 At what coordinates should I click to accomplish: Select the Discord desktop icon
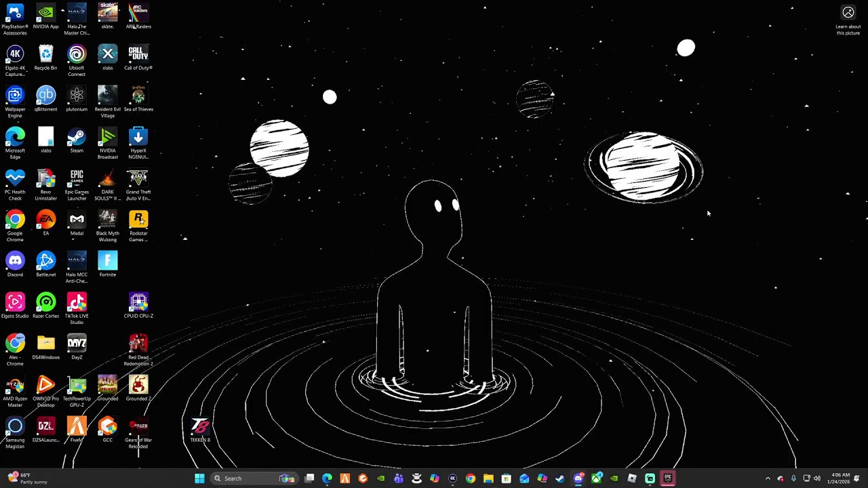pos(15,265)
